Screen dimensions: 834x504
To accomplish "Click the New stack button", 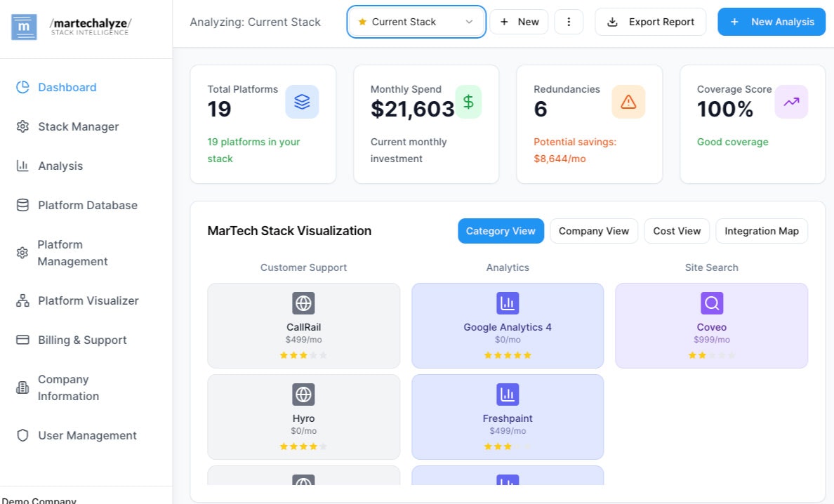I will tap(519, 22).
